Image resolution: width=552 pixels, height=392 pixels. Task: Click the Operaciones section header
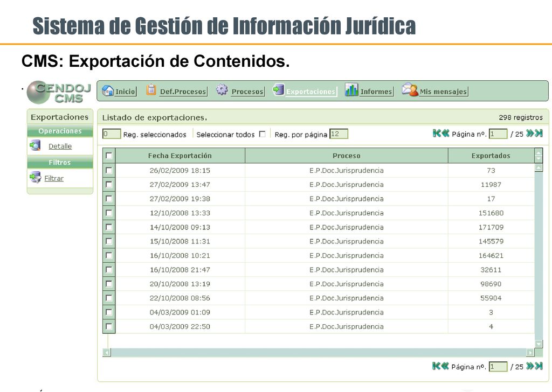[x=60, y=131]
